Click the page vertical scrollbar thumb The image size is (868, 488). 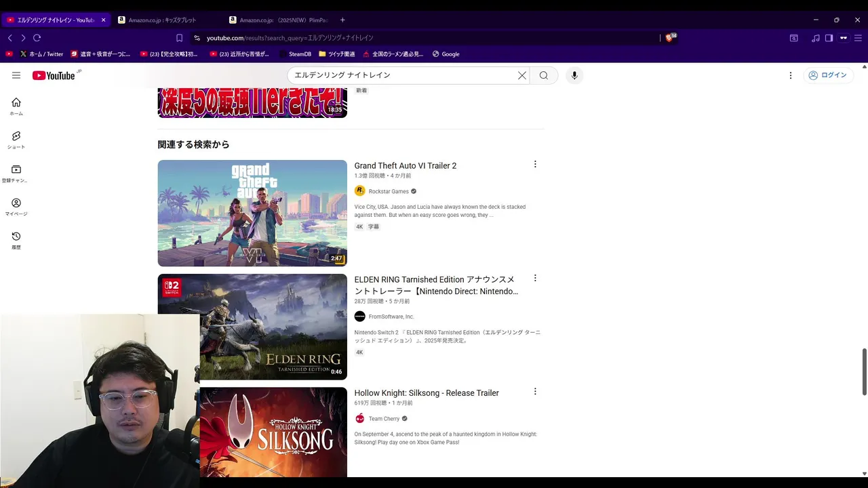tap(864, 371)
